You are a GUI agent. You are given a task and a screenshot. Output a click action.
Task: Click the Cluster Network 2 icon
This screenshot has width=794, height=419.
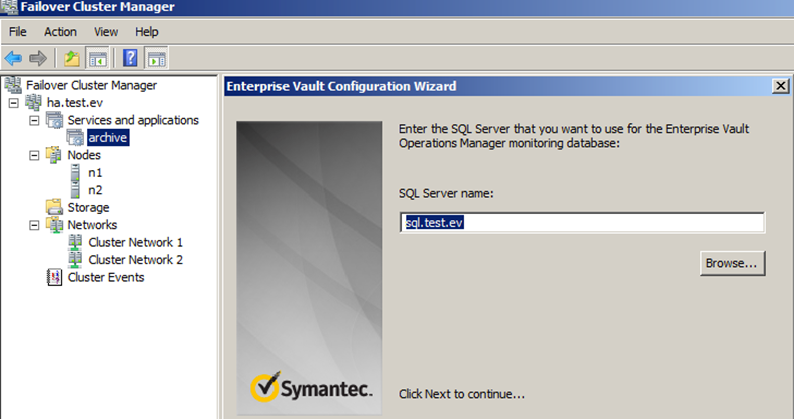pos(75,259)
